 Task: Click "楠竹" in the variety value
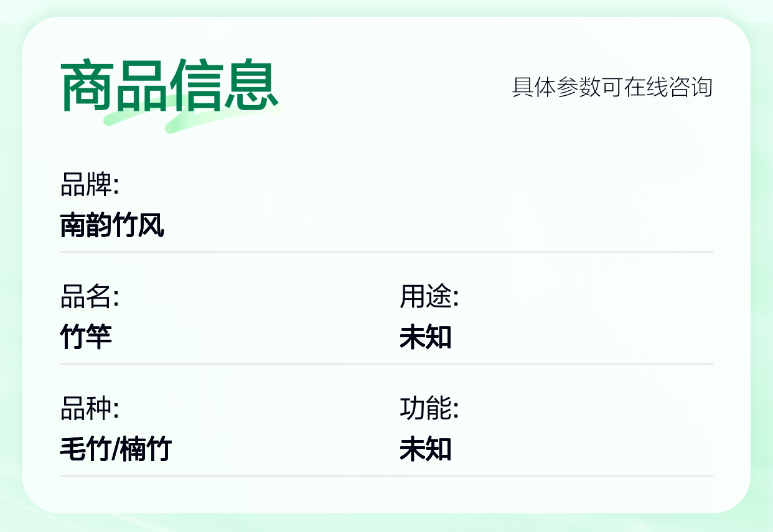click(146, 449)
